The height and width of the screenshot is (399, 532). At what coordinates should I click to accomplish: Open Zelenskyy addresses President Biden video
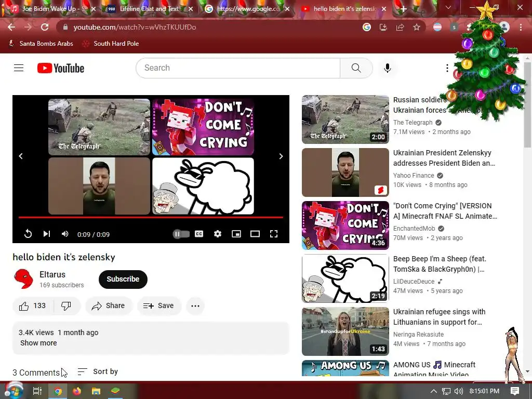(x=444, y=158)
